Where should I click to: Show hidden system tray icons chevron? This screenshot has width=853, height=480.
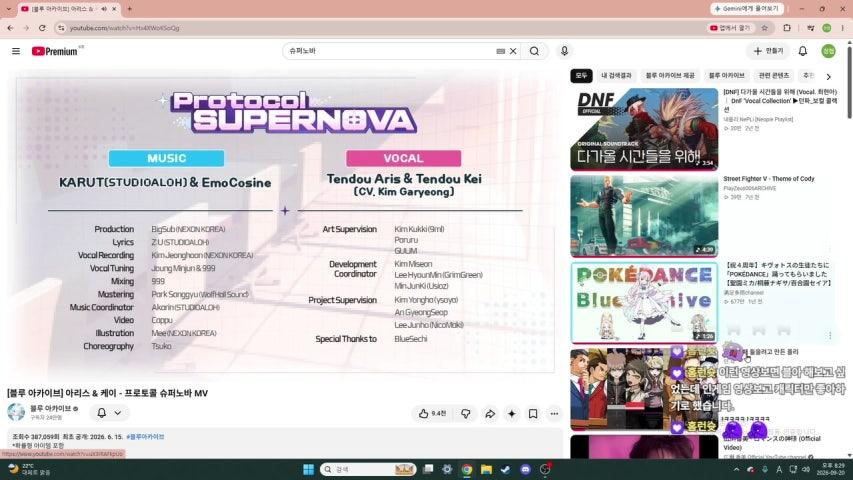(736, 469)
